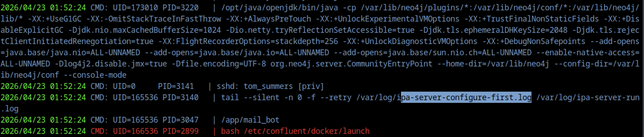Viewport: 644px width, 137px height.
Task: Click the red bash /etc/confluent/docker/launch command
Action: (x=295, y=131)
